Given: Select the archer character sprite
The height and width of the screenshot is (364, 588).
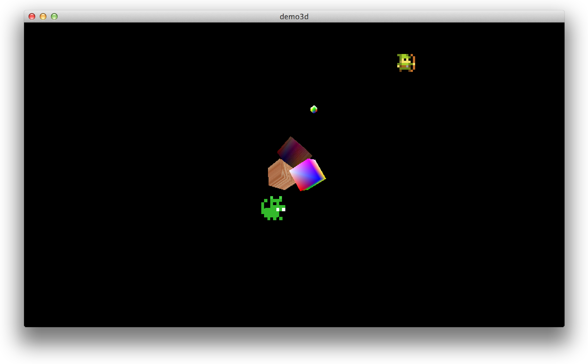Looking at the screenshot, I should 406,63.
